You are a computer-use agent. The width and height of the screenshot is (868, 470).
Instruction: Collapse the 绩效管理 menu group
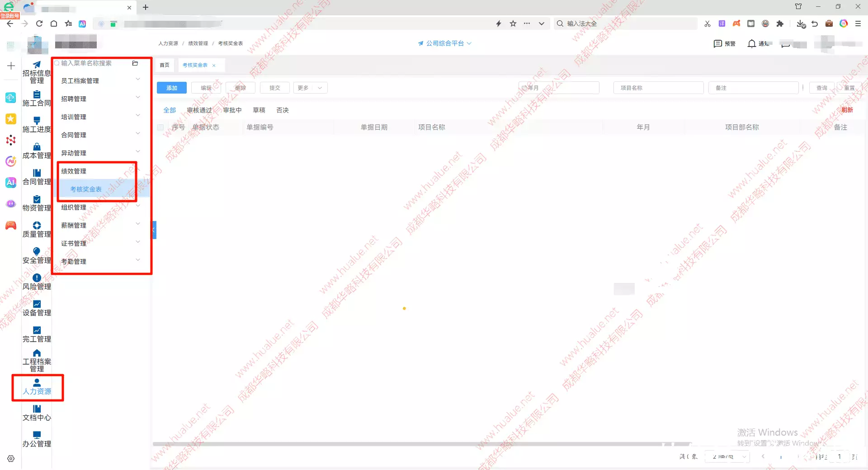pos(101,171)
